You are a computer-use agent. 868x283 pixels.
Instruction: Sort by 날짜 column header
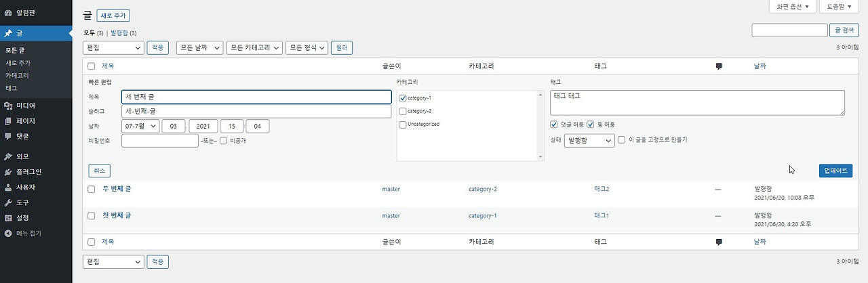(759, 66)
